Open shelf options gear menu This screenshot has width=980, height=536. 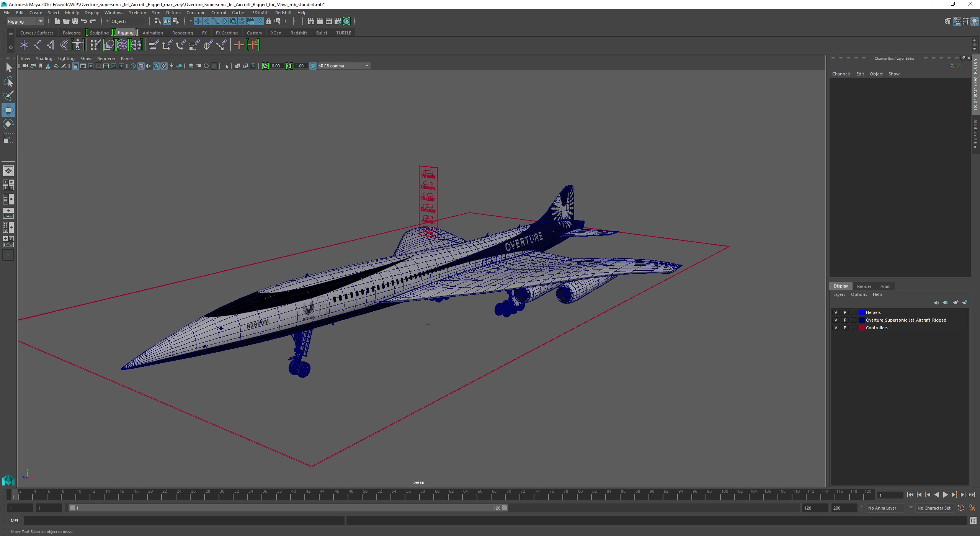[11, 47]
